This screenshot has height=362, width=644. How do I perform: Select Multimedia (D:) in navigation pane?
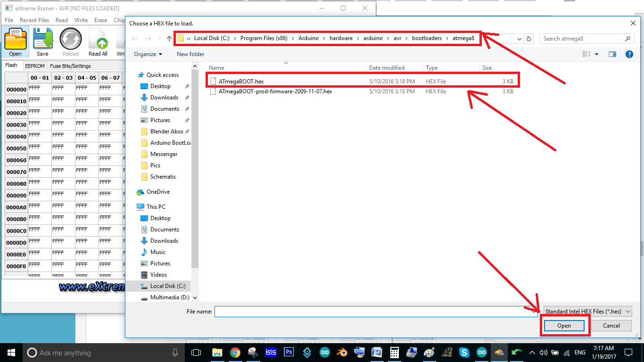pyautogui.click(x=170, y=297)
